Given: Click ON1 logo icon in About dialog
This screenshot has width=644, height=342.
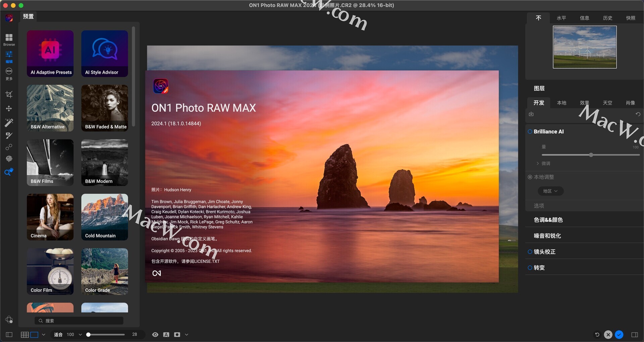Looking at the screenshot, I should point(161,86).
